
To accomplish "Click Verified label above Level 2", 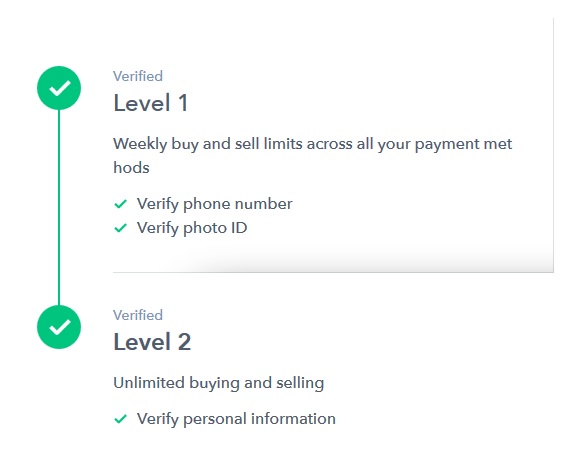I will click(x=138, y=315).
